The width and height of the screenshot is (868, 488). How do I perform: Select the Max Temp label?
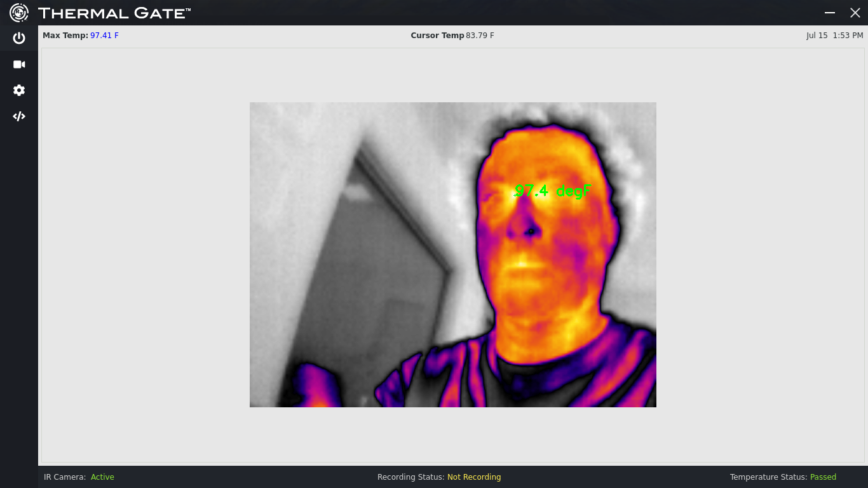65,36
